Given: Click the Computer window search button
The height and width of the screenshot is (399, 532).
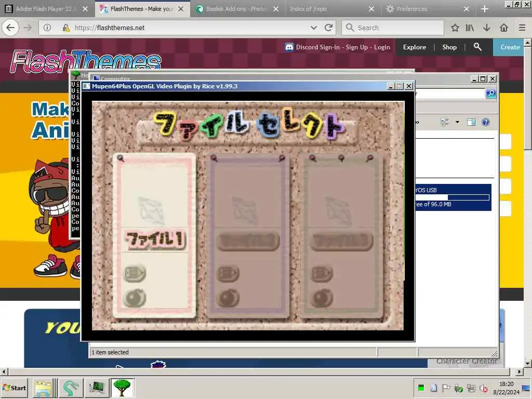Looking at the screenshot, I should [490, 94].
